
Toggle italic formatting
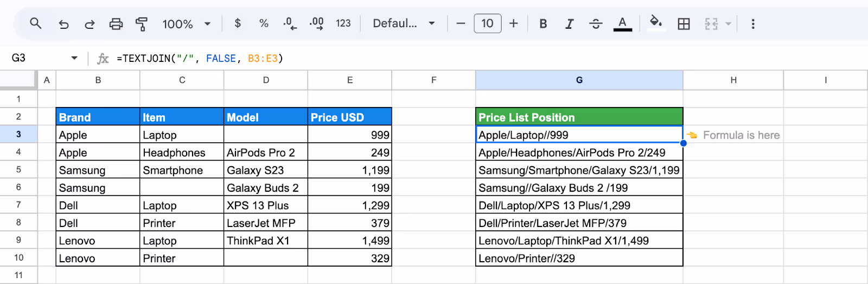pos(569,24)
